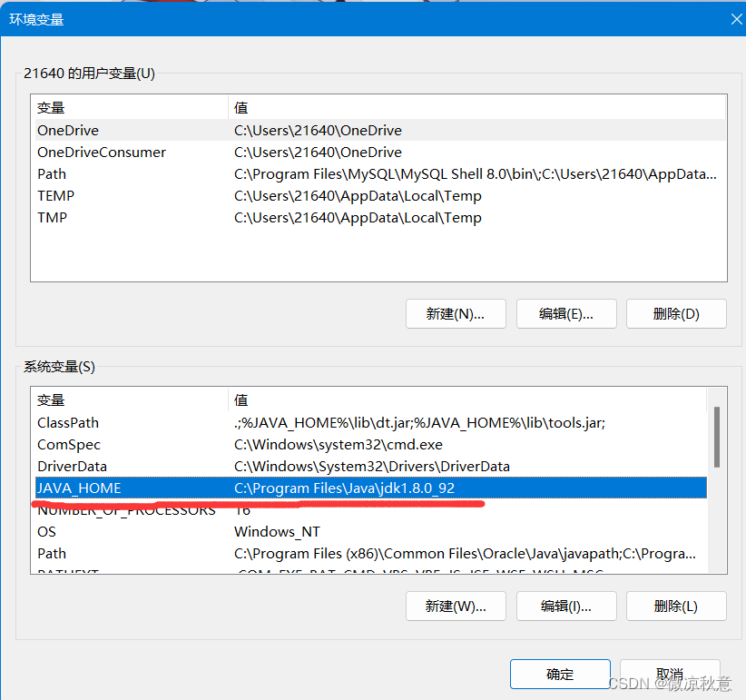Select the ComSpec system variable row
The height and width of the screenshot is (700, 746).
371,445
